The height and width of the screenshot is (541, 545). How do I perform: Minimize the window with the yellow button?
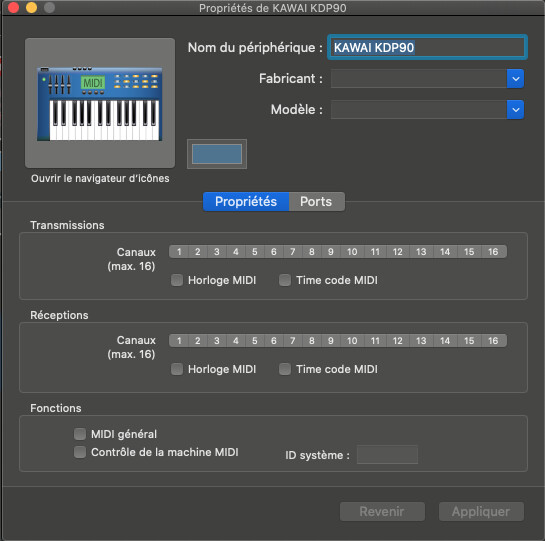pyautogui.click(x=32, y=7)
